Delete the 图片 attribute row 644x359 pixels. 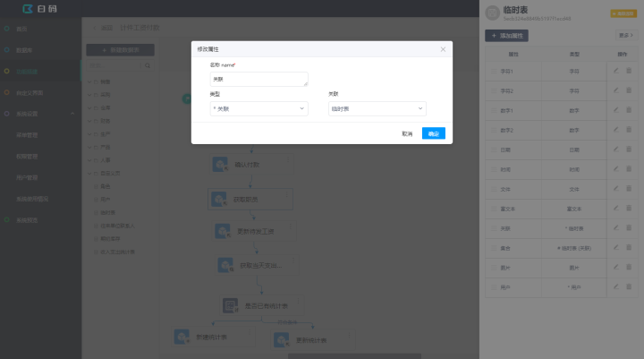pos(629,268)
